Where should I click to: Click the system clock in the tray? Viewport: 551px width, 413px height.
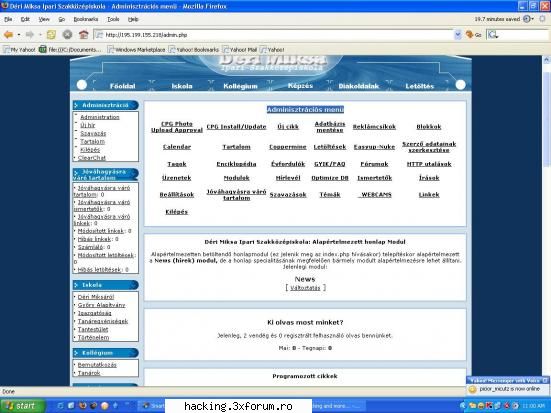click(533, 406)
